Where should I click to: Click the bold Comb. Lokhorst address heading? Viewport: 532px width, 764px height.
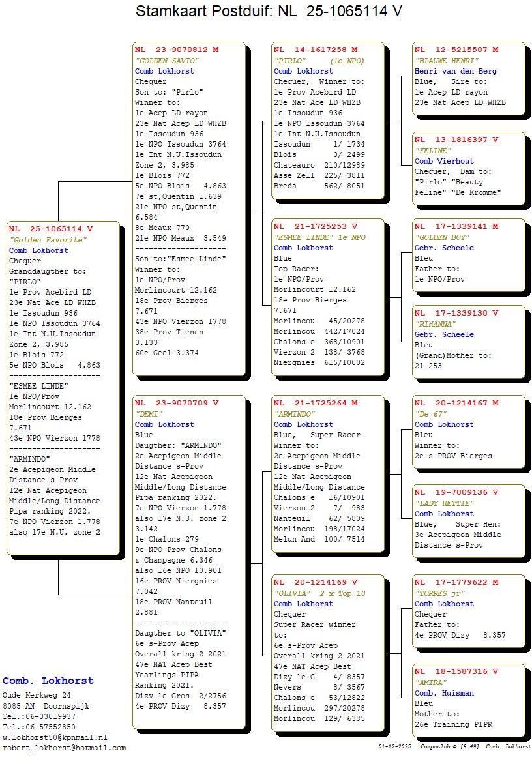pos(48,681)
